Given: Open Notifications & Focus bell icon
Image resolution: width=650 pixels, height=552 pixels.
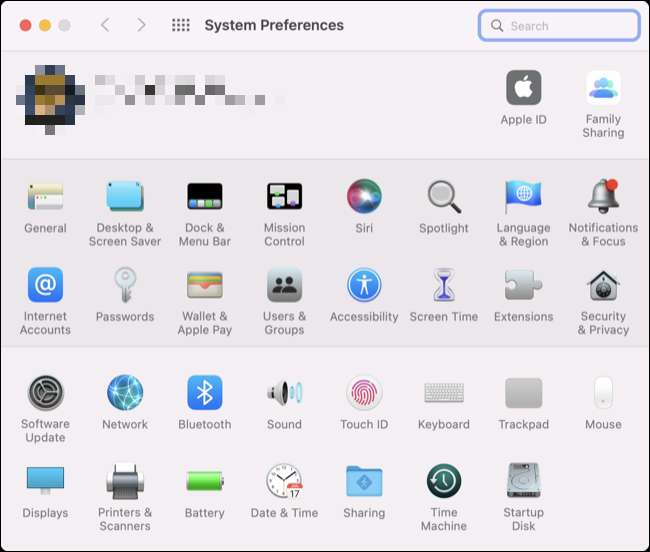Looking at the screenshot, I should [603, 197].
